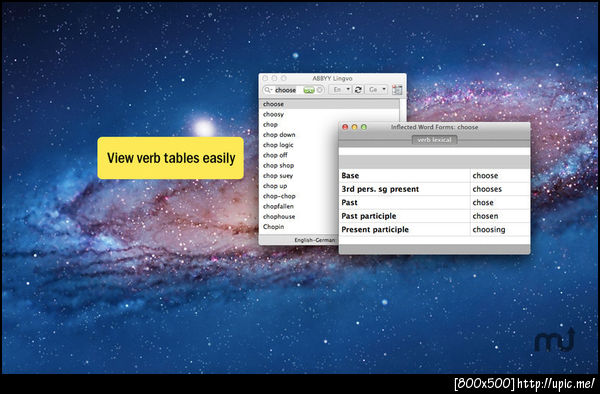Click the "chosen" table cell
The width and height of the screenshot is (600, 394).
point(500,216)
